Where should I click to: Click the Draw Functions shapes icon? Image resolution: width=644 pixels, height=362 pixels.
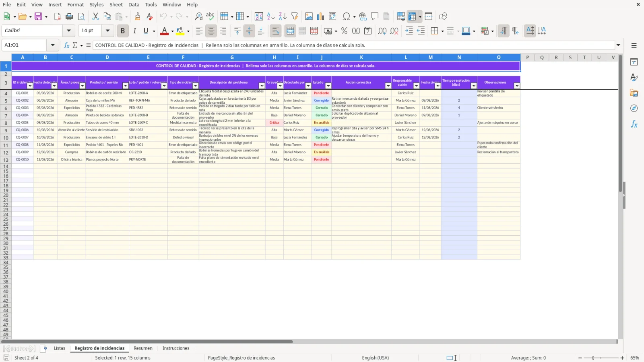point(443,16)
